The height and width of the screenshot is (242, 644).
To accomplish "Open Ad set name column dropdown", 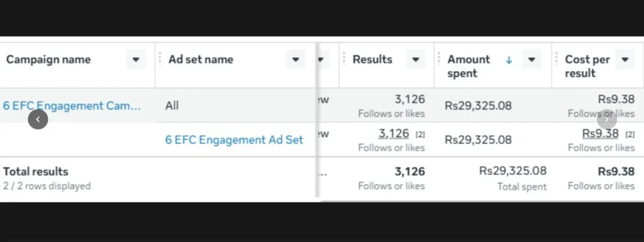I will point(296,60).
